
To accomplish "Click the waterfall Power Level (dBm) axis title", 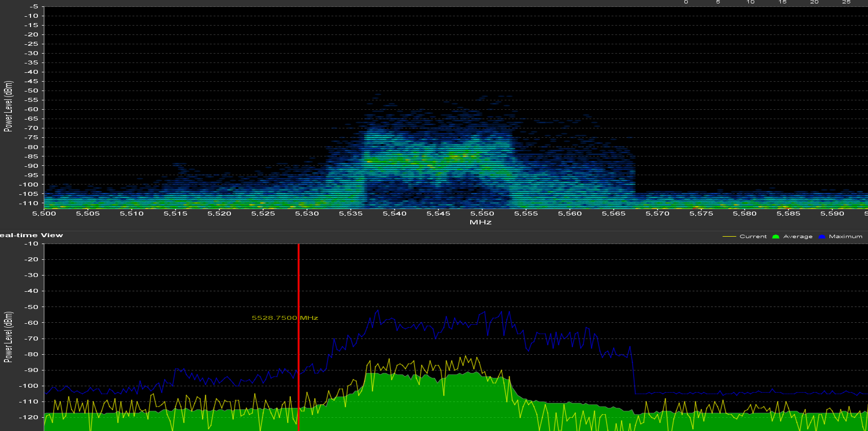I will pos(8,106).
